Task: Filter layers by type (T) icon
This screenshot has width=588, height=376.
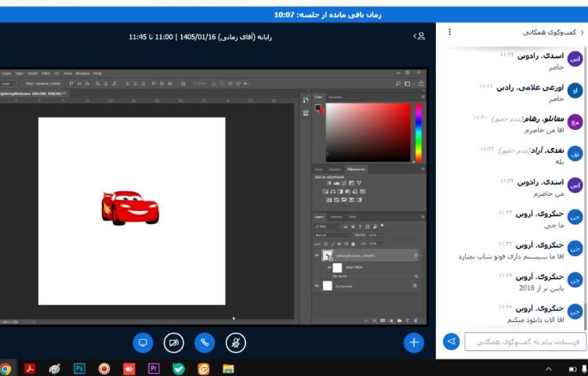Action: (360, 226)
